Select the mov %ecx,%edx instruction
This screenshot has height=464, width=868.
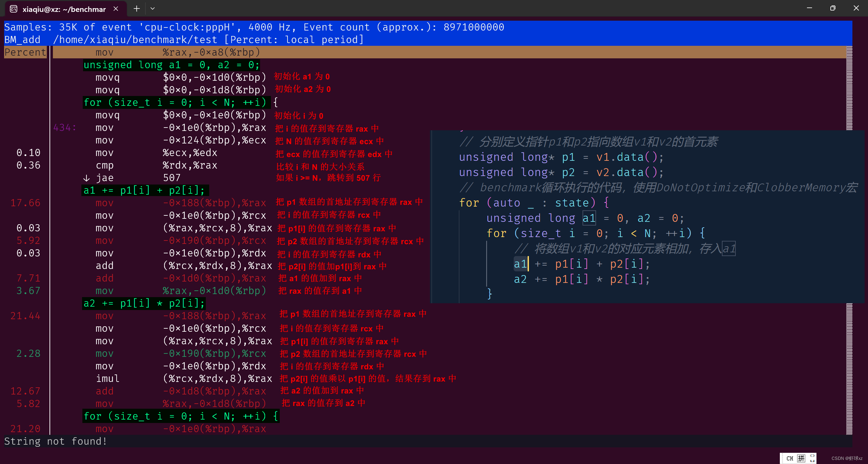tap(156, 153)
